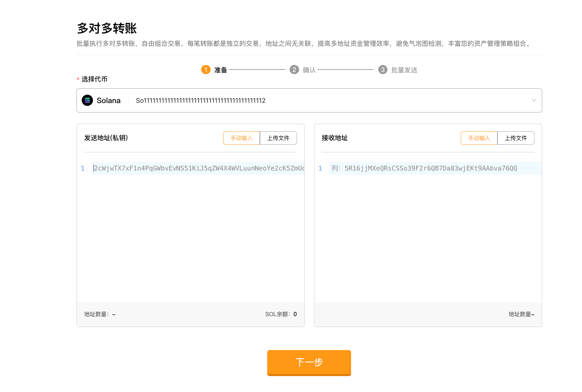Click the Solana logo icon

[87, 100]
